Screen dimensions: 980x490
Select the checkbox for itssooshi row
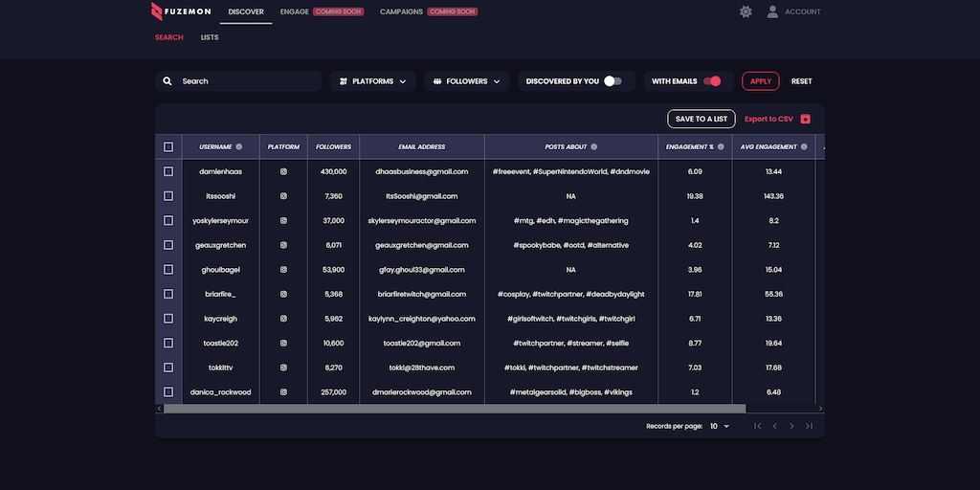[x=168, y=196]
